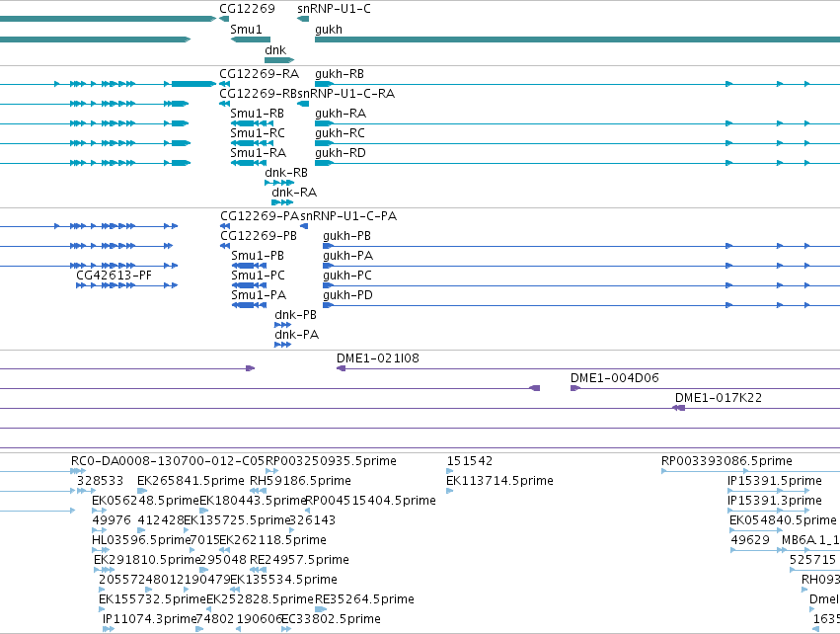Click the DME1-021I08 BAC label
840x634 pixels.
click(378, 358)
